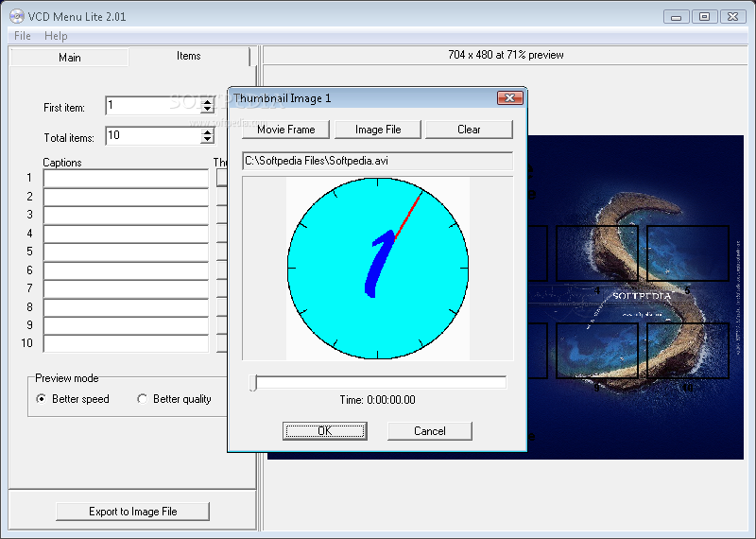Choose the Image File button

click(378, 130)
